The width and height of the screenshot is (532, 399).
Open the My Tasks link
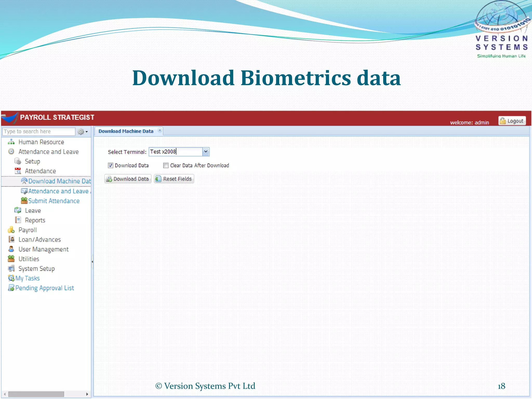click(28, 278)
